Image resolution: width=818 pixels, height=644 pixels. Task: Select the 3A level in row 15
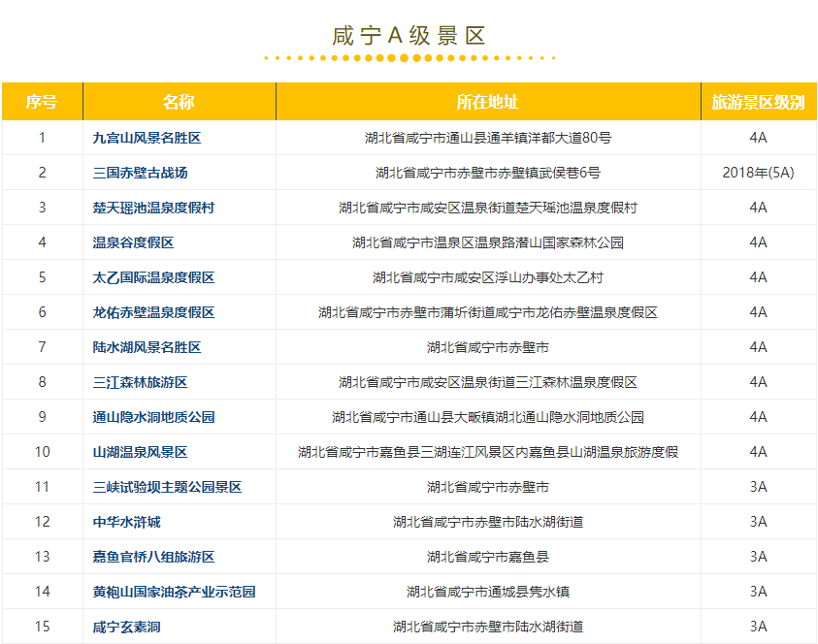(758, 627)
